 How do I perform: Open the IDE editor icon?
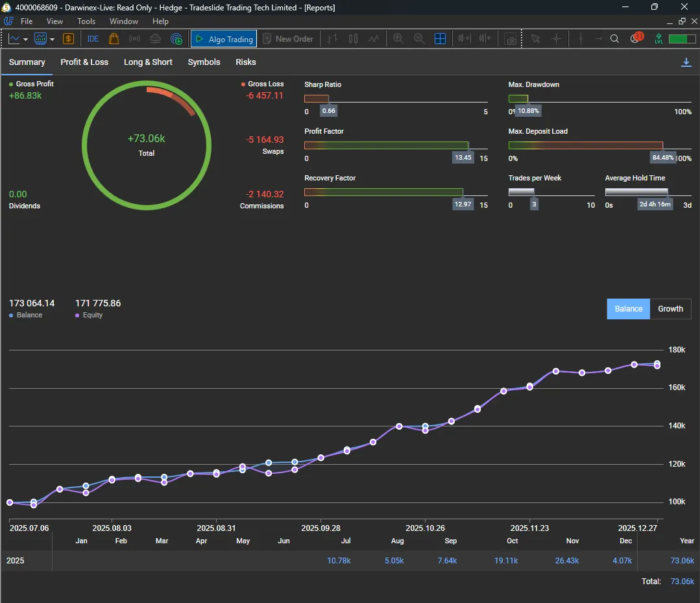(x=93, y=39)
